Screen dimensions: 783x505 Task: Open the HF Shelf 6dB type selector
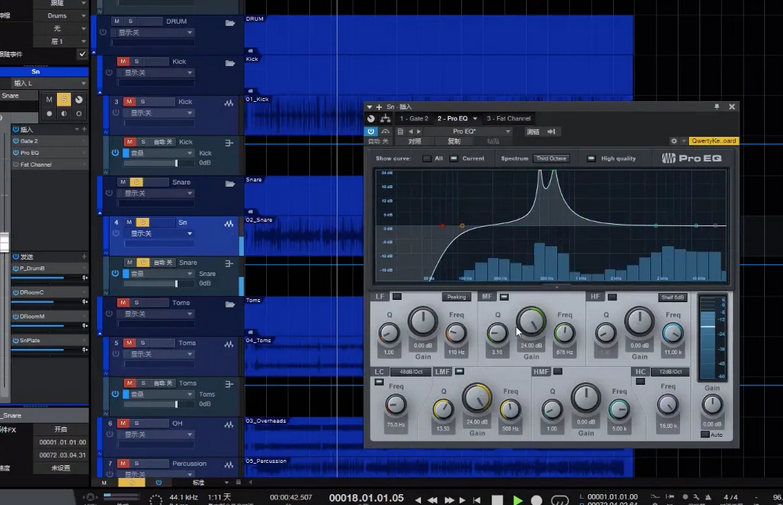point(673,297)
